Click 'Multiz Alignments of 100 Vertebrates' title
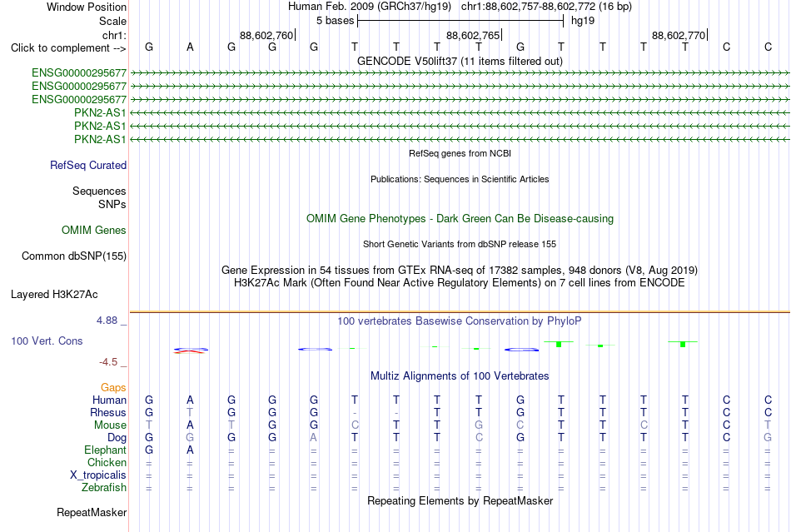The image size is (791, 532). tap(460, 375)
